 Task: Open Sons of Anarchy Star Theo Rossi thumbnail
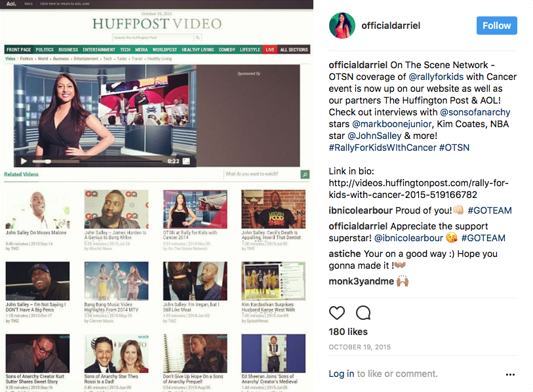coord(116,353)
